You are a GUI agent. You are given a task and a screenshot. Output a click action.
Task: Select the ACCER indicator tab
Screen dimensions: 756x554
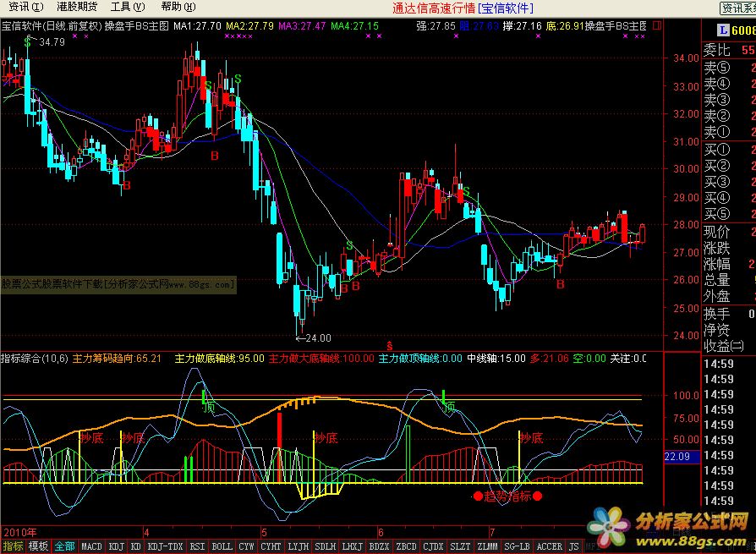coord(550,546)
